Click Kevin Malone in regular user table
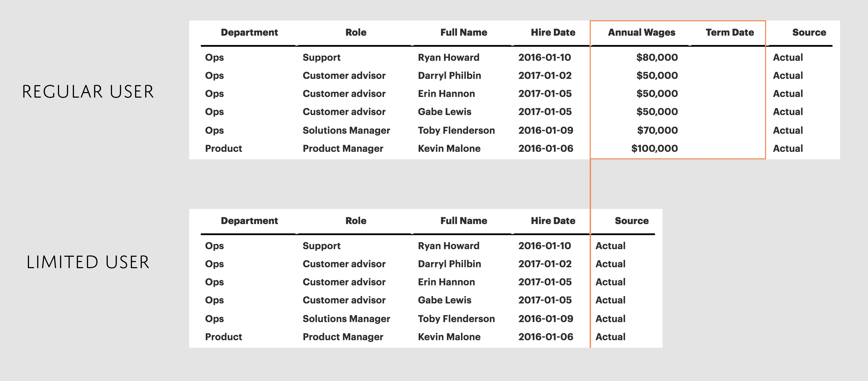 [449, 148]
